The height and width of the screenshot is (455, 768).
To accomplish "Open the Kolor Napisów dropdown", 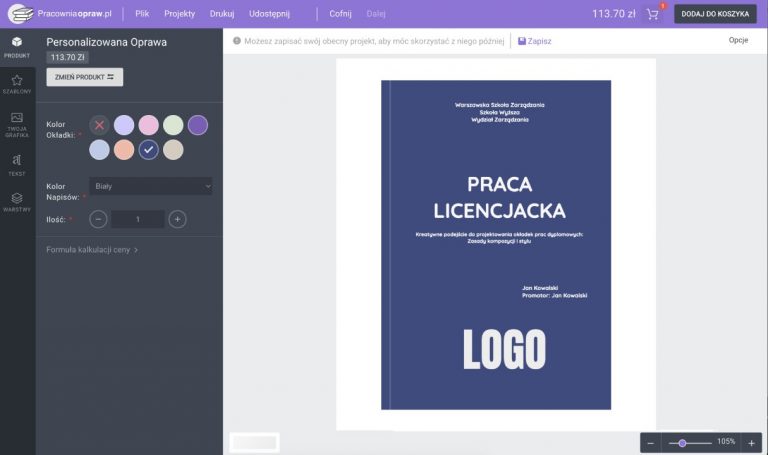I will point(151,186).
